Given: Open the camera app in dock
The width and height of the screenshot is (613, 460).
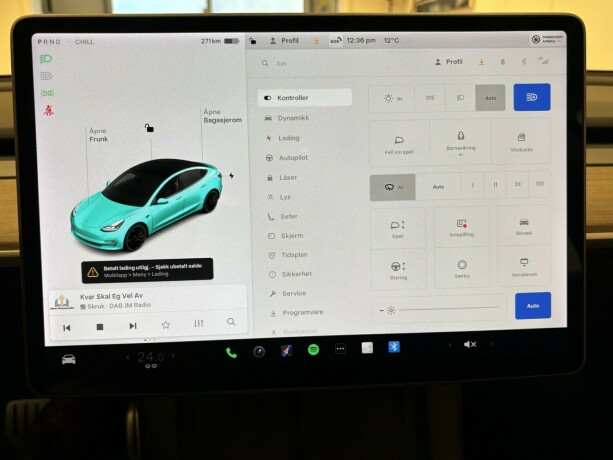Looking at the screenshot, I should [x=259, y=352].
